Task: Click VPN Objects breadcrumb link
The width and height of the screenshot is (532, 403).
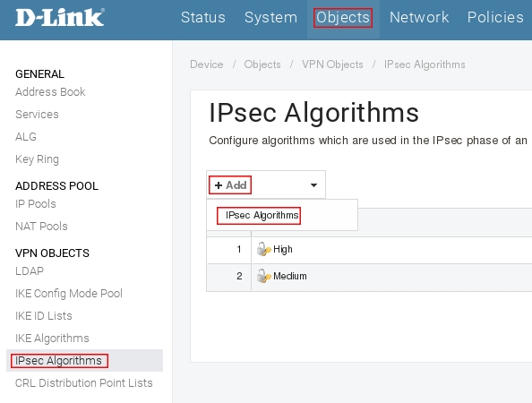Action: 332,64
